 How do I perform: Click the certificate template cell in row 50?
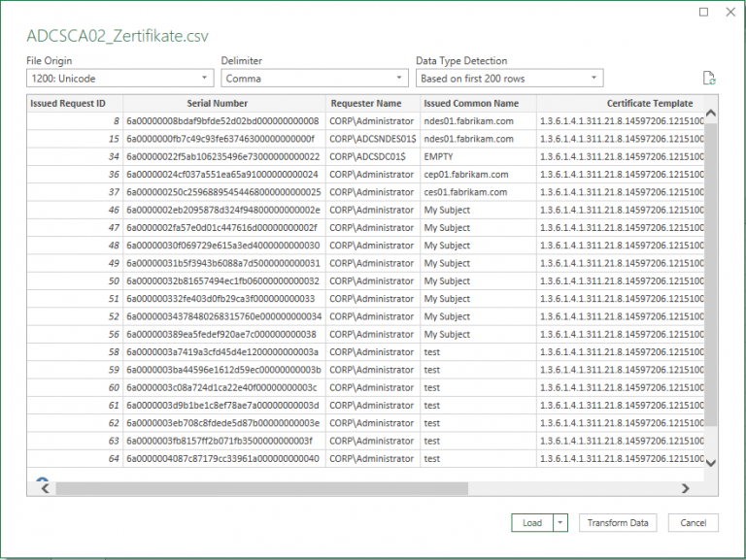pyautogui.click(x=620, y=280)
